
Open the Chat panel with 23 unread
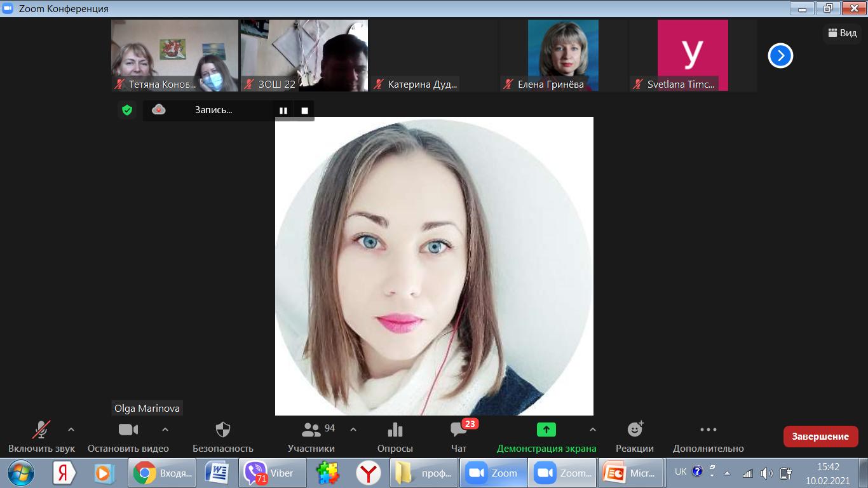pyautogui.click(x=458, y=430)
